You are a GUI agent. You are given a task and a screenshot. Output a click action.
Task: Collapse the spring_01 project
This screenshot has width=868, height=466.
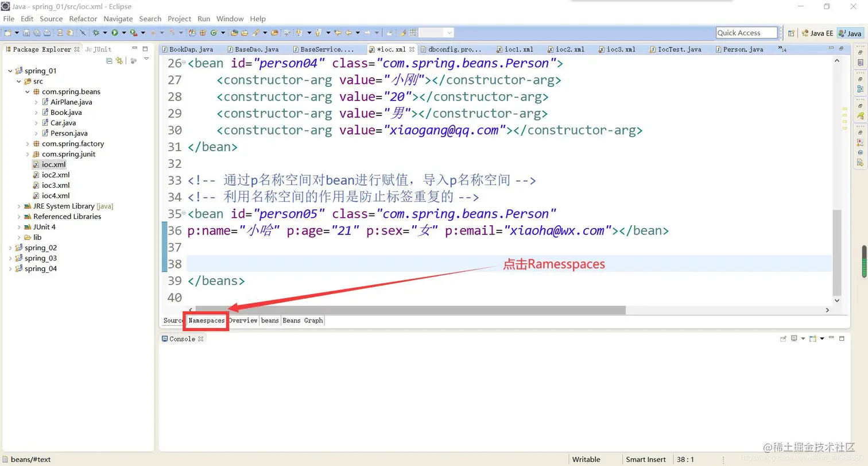click(10, 71)
